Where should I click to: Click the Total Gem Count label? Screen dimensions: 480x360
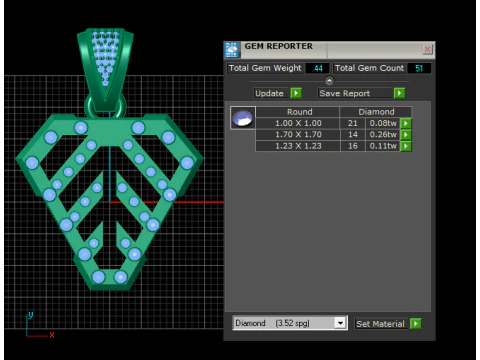coord(369,68)
